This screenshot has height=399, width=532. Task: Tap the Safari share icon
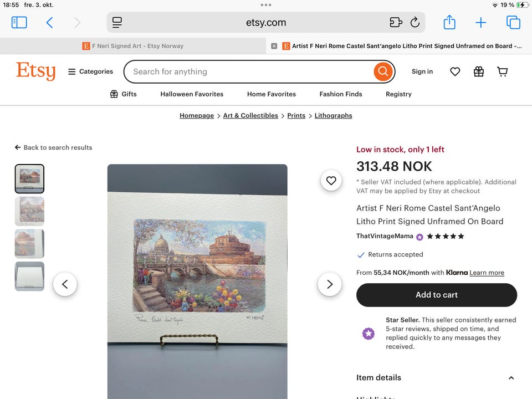click(449, 22)
